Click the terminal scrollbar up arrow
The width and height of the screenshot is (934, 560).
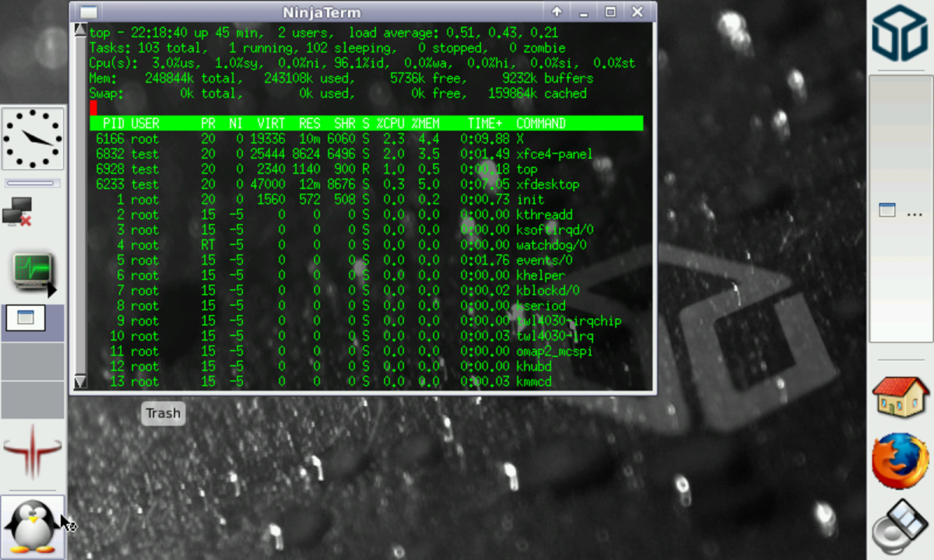[80, 31]
